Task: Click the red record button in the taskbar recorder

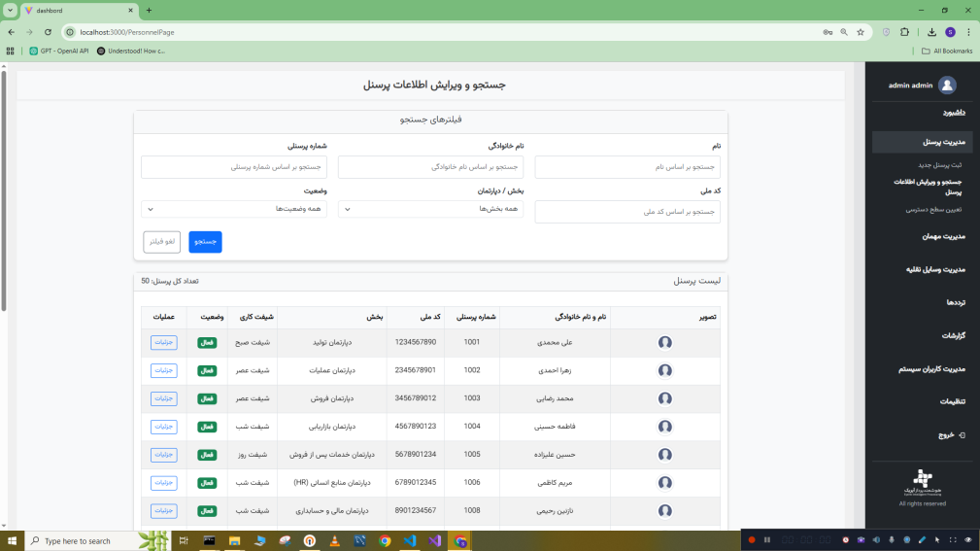Action: point(751,540)
